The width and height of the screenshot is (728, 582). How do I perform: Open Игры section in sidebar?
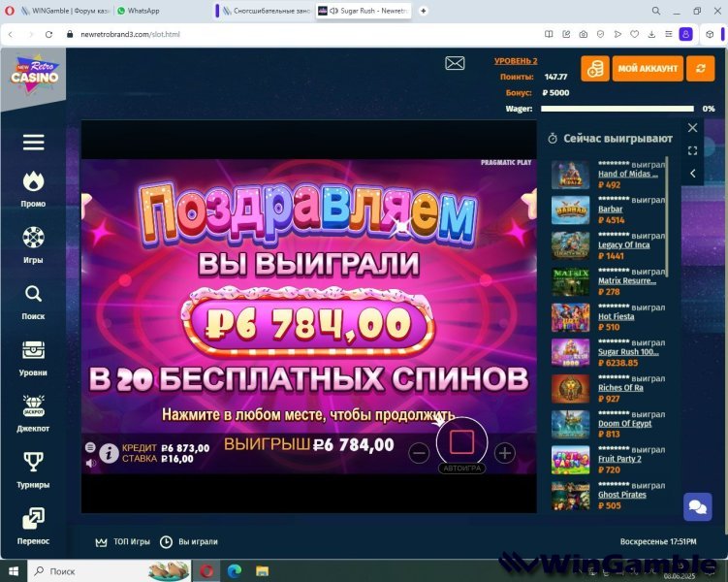pos(33,244)
